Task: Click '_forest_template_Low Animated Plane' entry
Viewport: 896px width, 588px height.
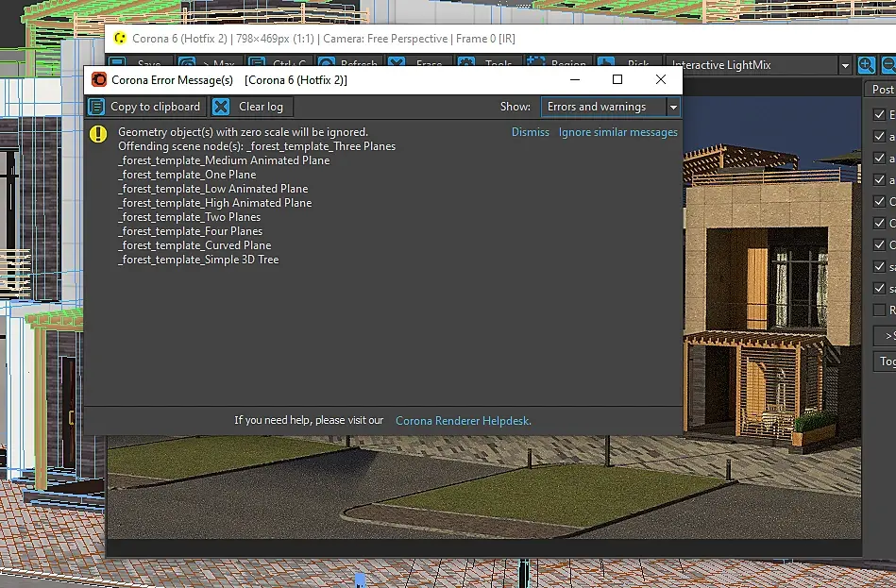Action: [x=212, y=189]
